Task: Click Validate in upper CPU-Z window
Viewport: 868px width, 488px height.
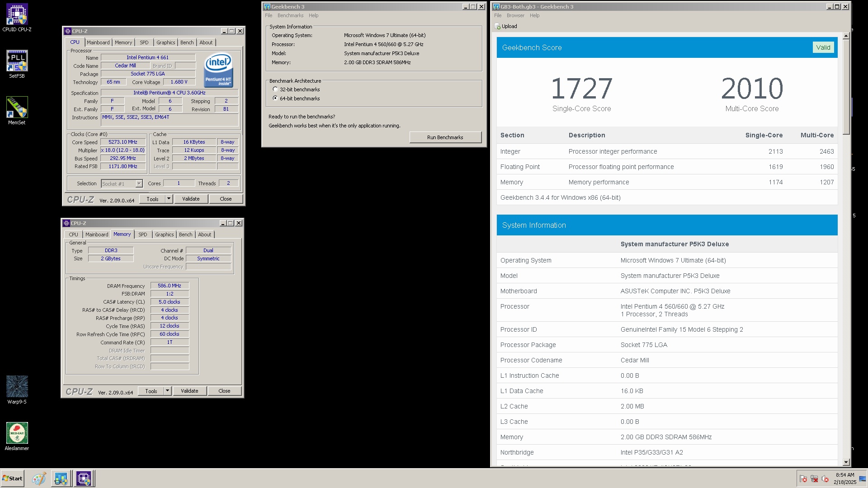Action: [x=191, y=199]
